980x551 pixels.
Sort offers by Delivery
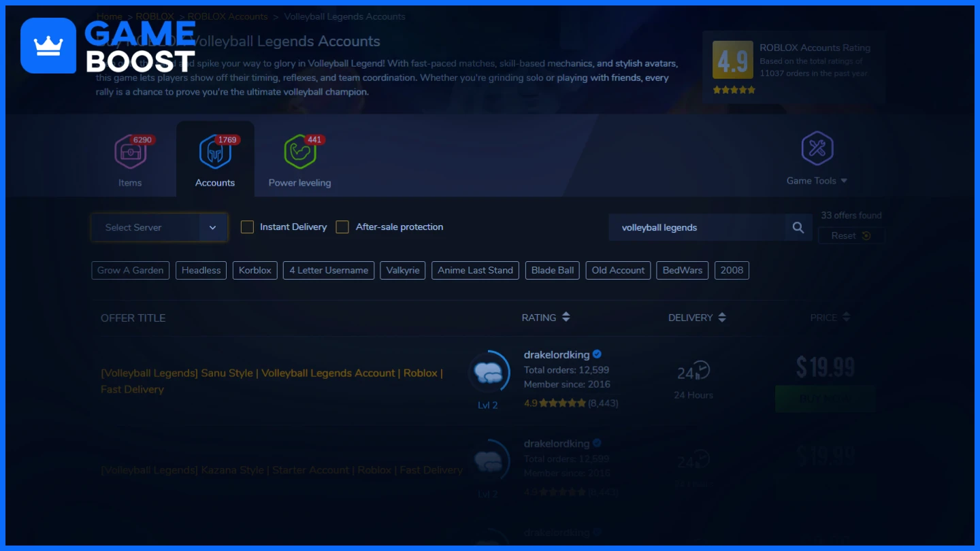tap(698, 318)
